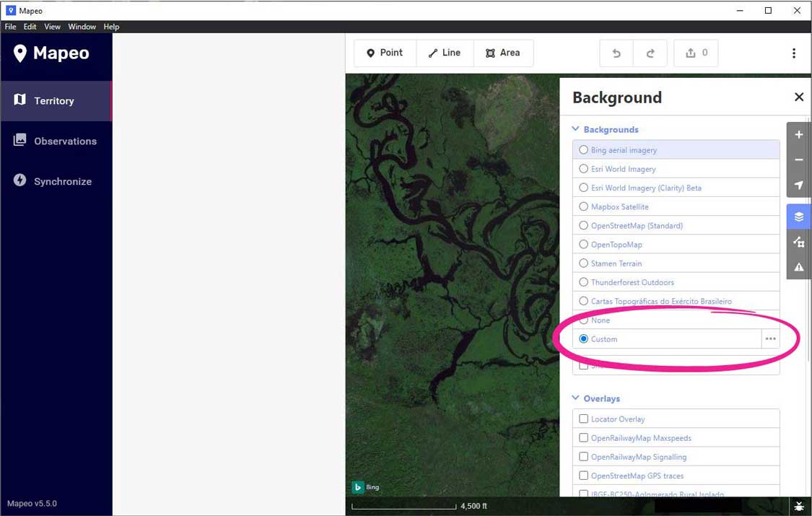
Task: Switch to the Territory tab
Action: pyautogui.click(x=56, y=101)
